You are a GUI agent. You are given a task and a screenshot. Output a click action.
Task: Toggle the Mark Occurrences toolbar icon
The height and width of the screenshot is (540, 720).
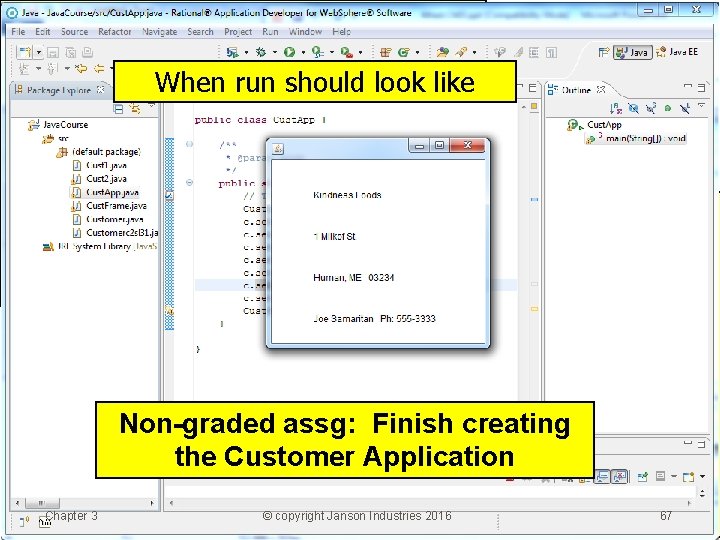click(x=518, y=52)
